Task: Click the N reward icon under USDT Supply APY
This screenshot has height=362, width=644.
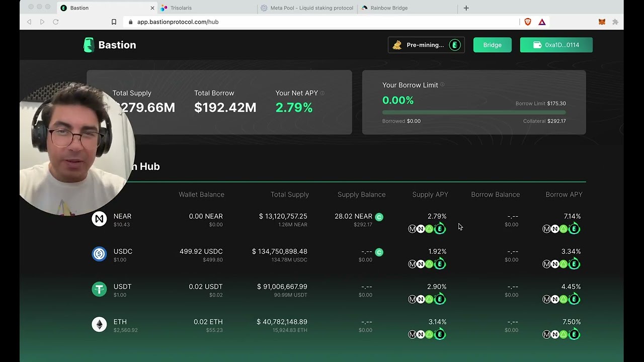Action: pos(421,299)
